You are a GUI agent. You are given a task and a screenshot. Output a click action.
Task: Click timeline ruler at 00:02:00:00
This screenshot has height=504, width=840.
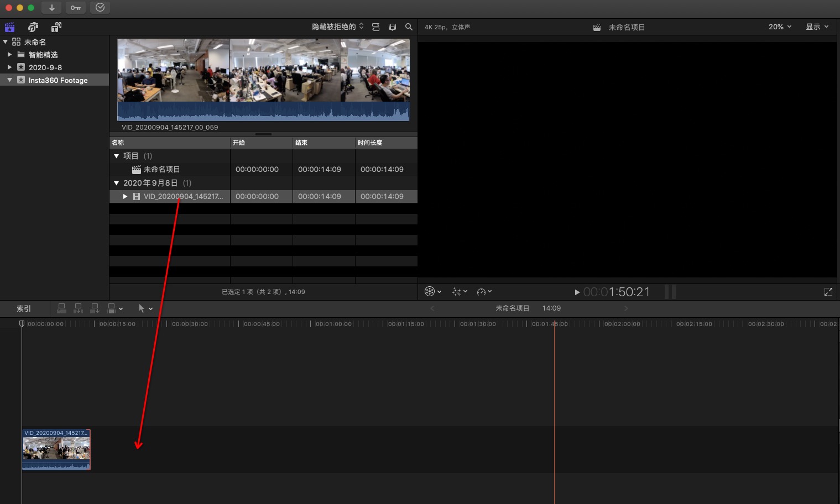pos(622,324)
